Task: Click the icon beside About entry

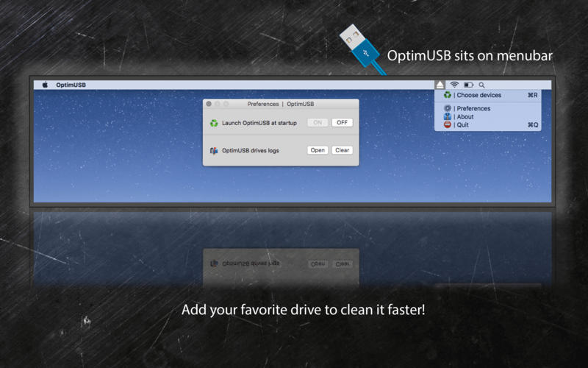Action: [448, 116]
